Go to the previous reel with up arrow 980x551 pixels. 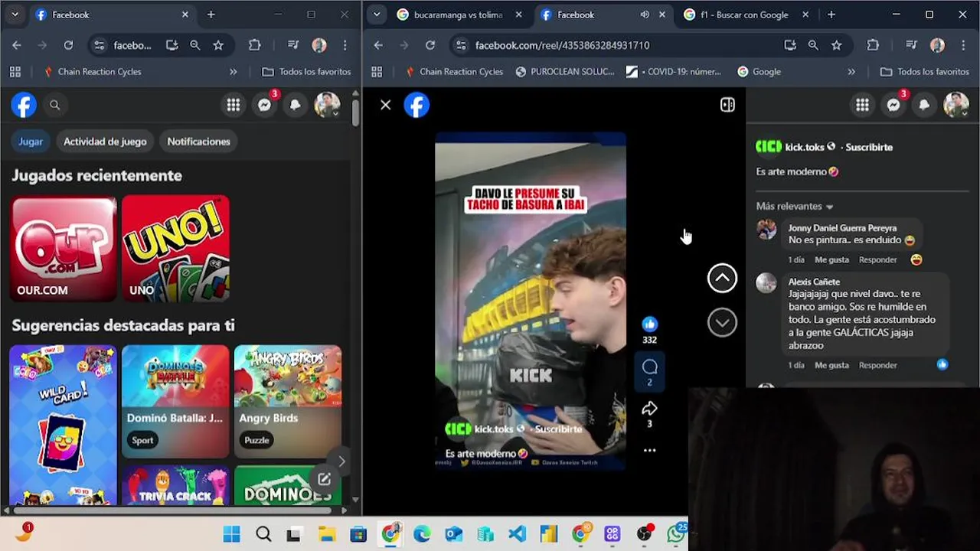coord(722,279)
